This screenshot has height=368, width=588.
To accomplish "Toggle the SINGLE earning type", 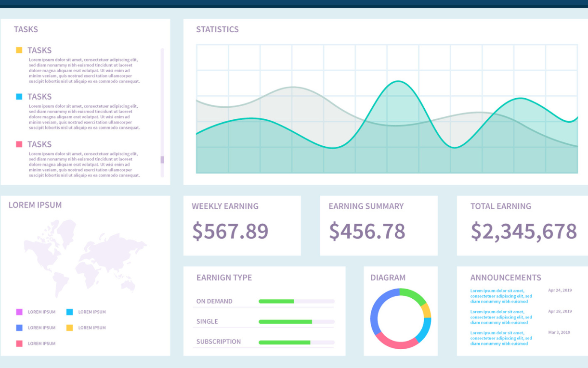I will [207, 321].
